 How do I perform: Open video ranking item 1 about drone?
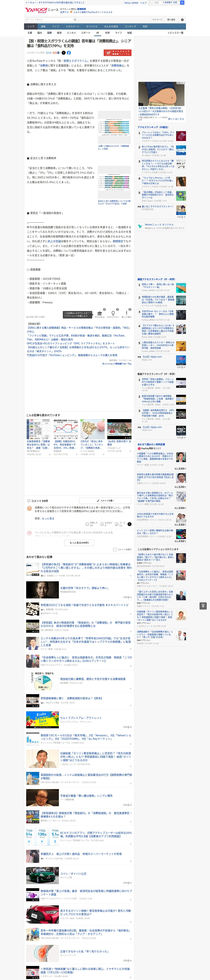[158, 382]
